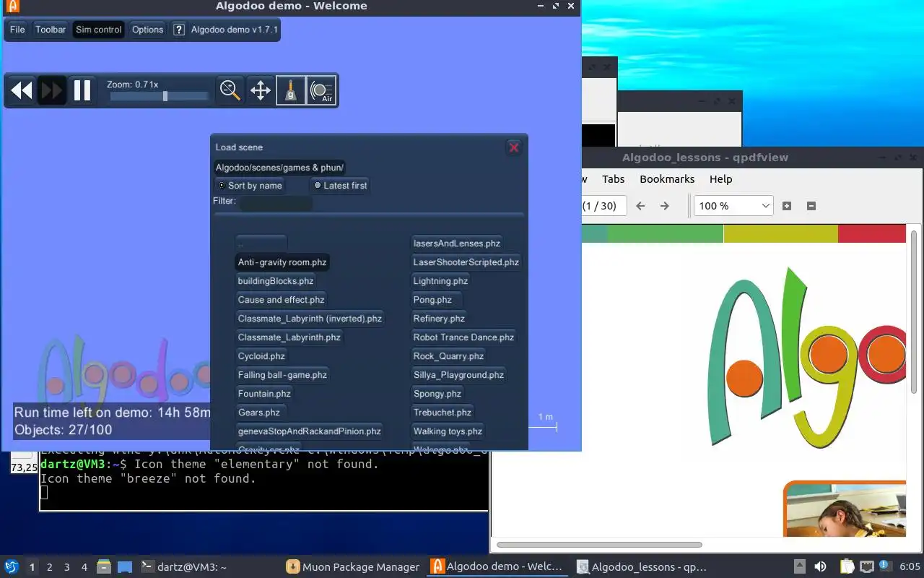Load Falling ball-game.phz scene
924x578 pixels.
(283, 375)
